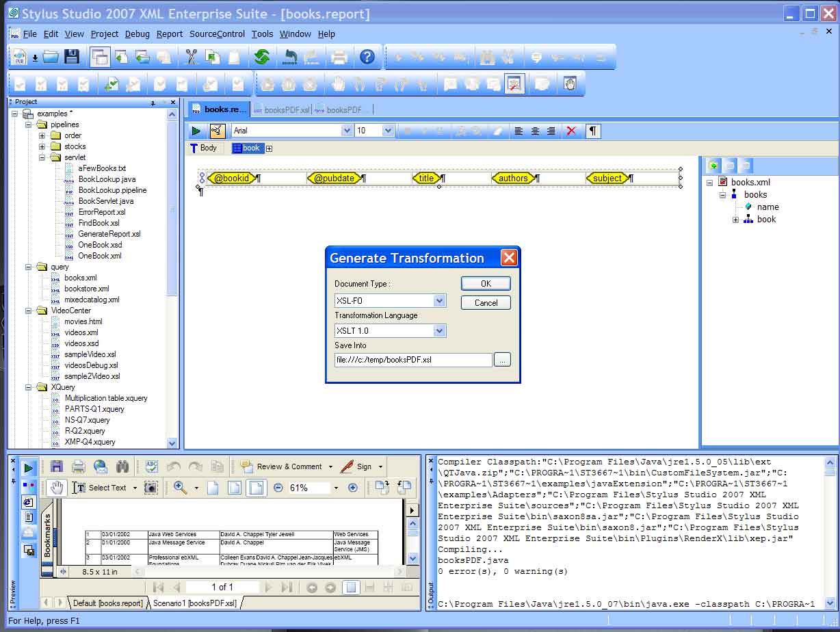Click the snapshot camera tool in preview
840x632 pixels.
(x=150, y=488)
